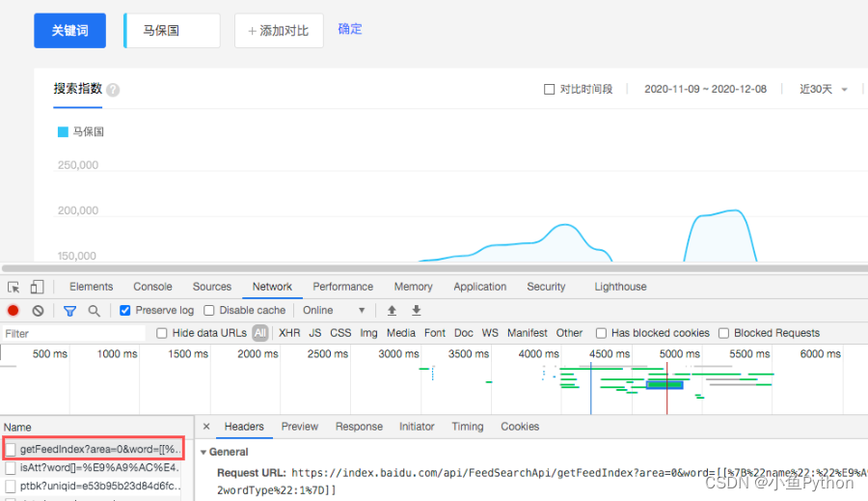Click the 添加对比 button
This screenshot has width=868, height=501.
(x=279, y=31)
